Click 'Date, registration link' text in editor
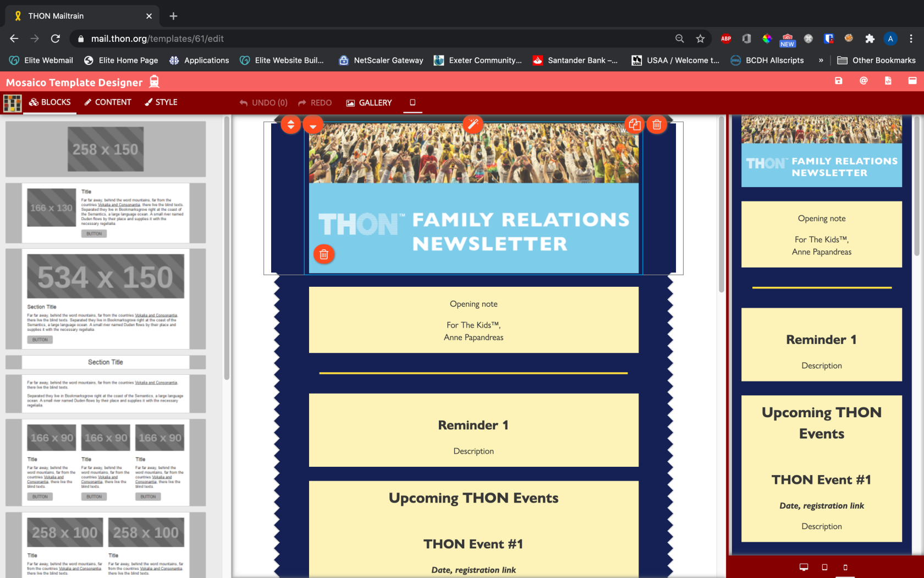 point(474,570)
